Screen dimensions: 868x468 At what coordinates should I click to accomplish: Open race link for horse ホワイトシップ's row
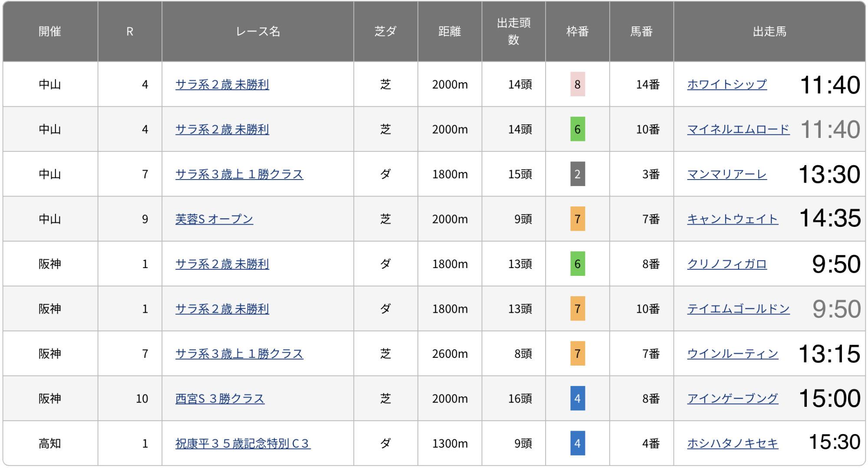[x=222, y=85]
